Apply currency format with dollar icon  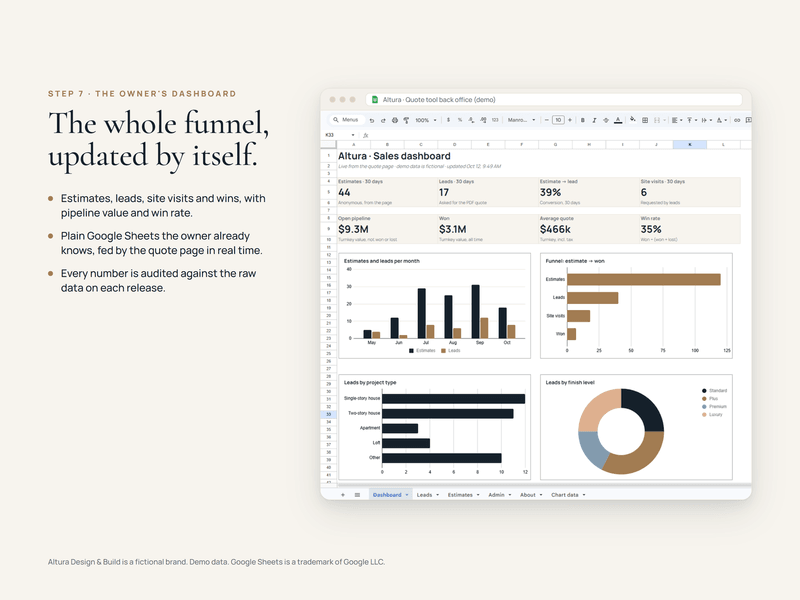click(448, 120)
